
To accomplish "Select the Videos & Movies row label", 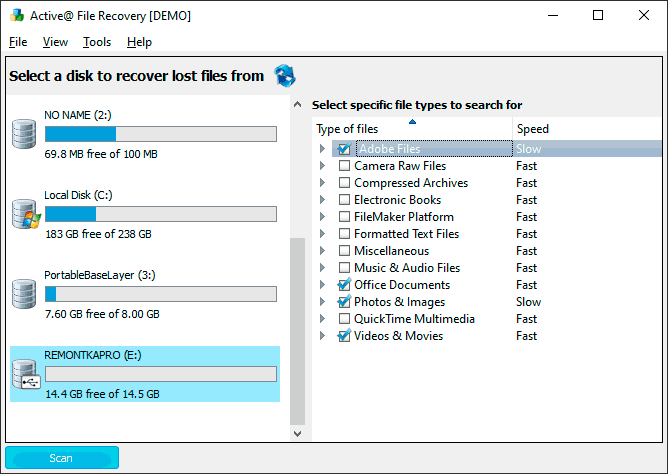I will 399,336.
